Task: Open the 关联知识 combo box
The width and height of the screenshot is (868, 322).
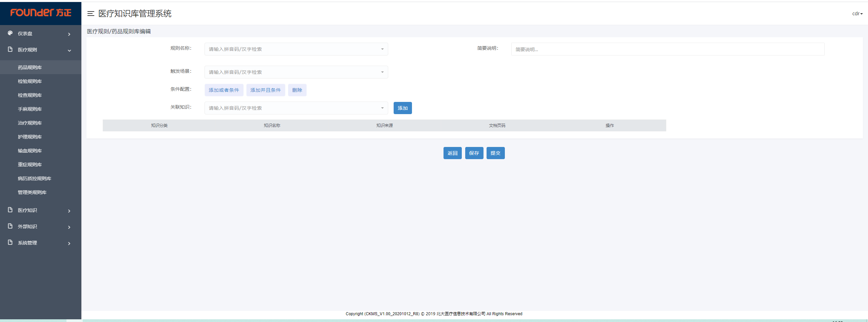Action: (x=296, y=108)
